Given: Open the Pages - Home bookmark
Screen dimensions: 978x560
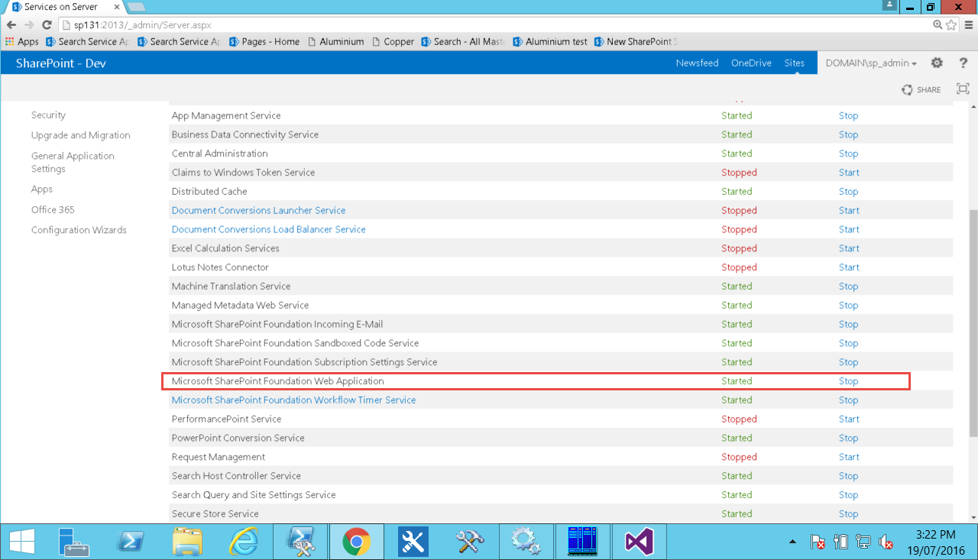Looking at the screenshot, I should point(264,41).
